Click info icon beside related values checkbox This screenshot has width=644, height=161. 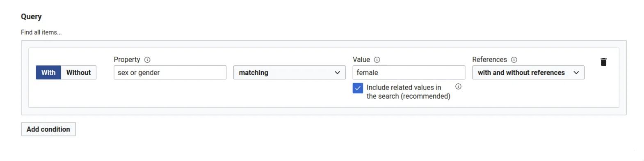coord(458,87)
